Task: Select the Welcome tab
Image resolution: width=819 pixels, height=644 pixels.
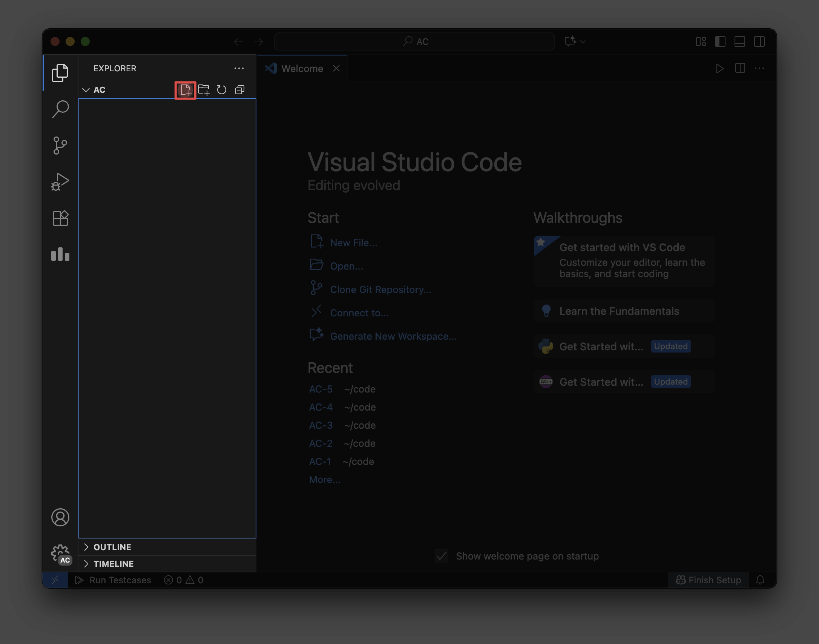Action: click(302, 69)
